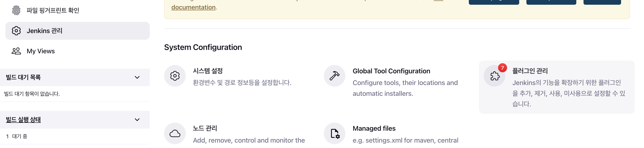Click 'Add, remove, control and monitor' description
The width and height of the screenshot is (644, 148).
pos(249,140)
